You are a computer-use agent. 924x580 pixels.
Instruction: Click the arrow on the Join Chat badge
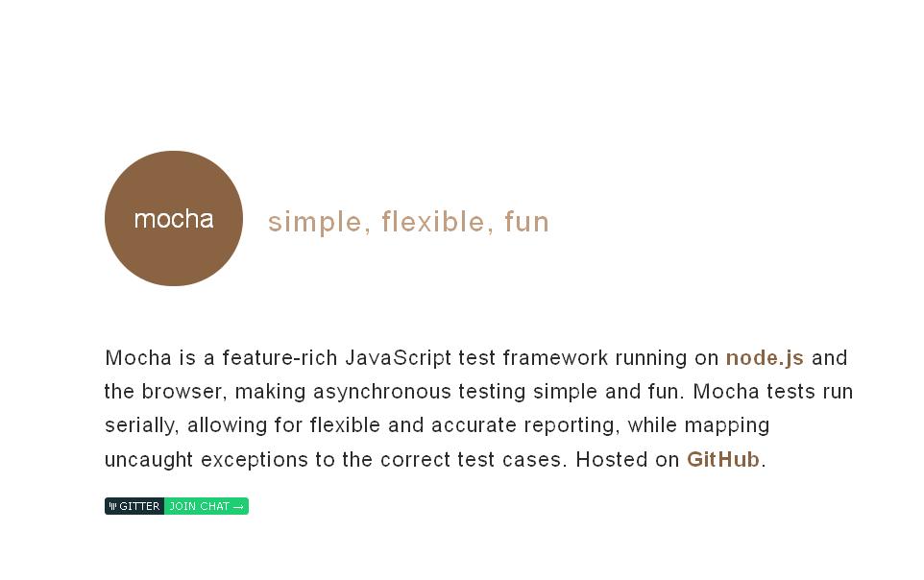pyautogui.click(x=238, y=506)
